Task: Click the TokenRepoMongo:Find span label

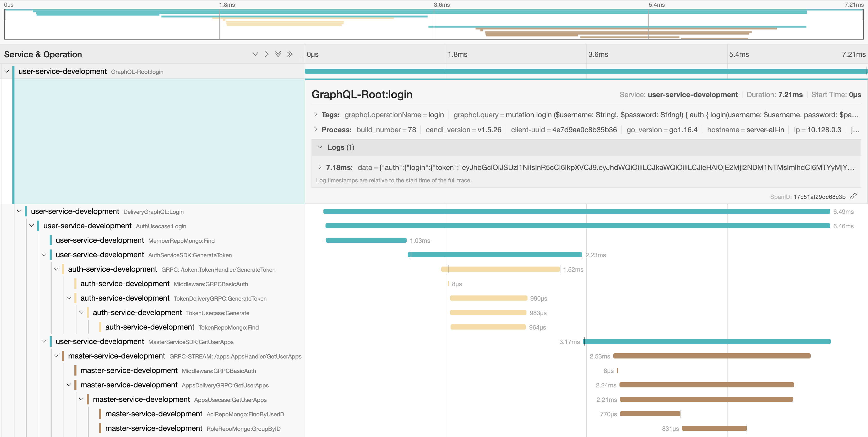Action: [x=228, y=327]
